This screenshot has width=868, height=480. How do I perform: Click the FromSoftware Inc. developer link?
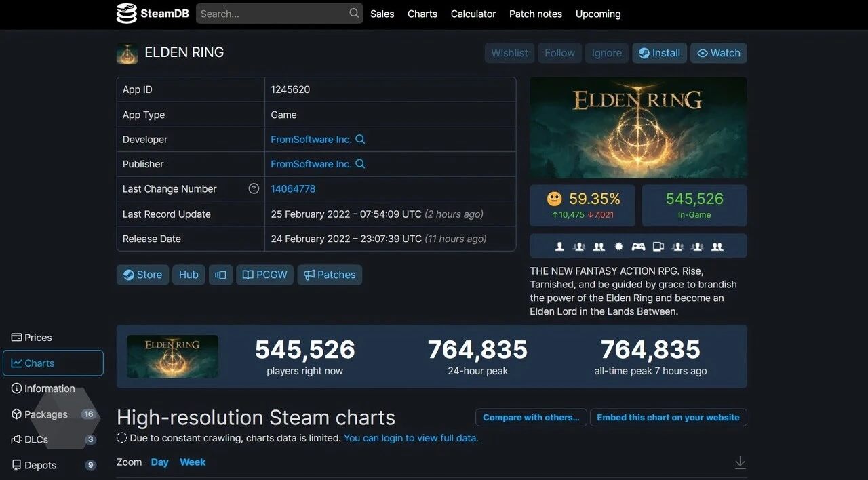[x=313, y=139]
